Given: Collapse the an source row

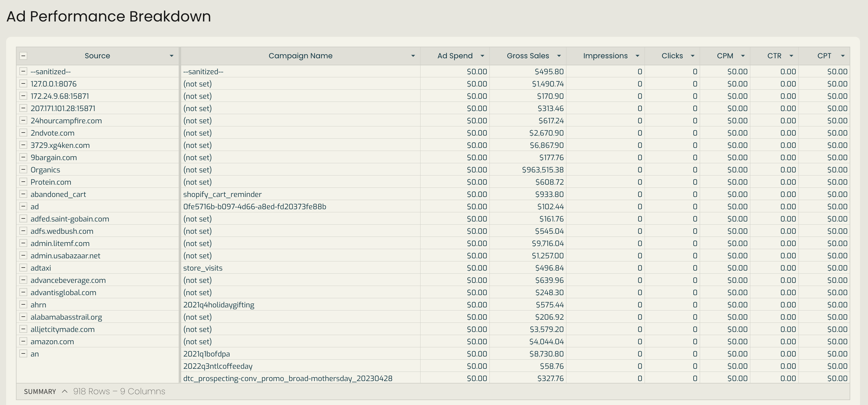Looking at the screenshot, I should [x=23, y=353].
